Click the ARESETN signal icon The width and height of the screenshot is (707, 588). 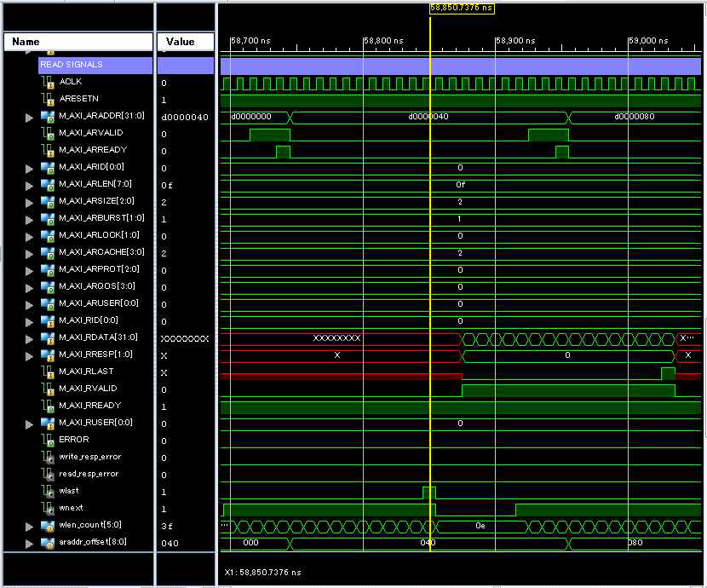[x=48, y=99]
